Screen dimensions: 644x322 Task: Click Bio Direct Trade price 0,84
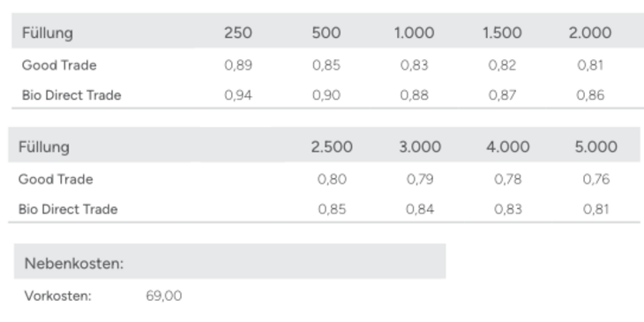coord(420,209)
